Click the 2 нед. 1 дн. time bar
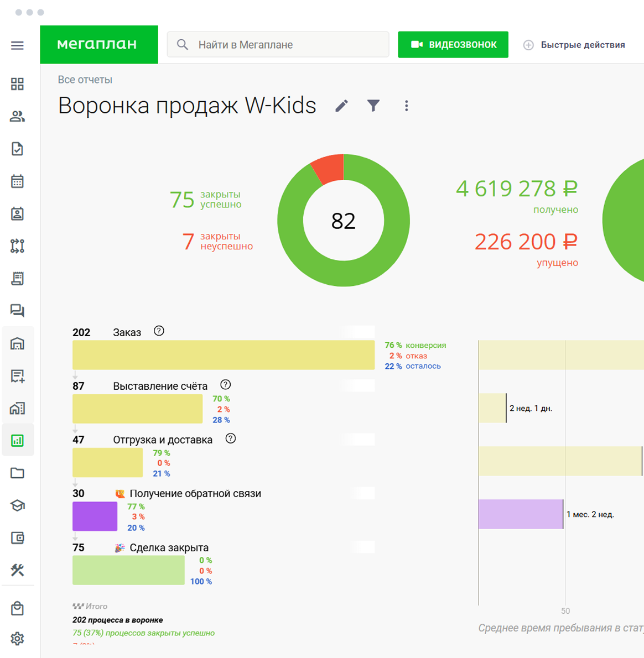Image resolution: width=644 pixels, height=658 pixels. click(492, 408)
